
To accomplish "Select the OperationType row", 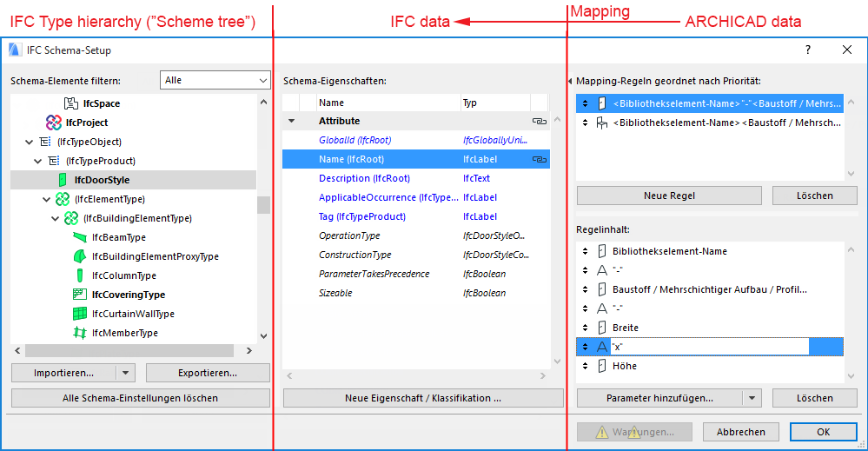I will coord(415,235).
